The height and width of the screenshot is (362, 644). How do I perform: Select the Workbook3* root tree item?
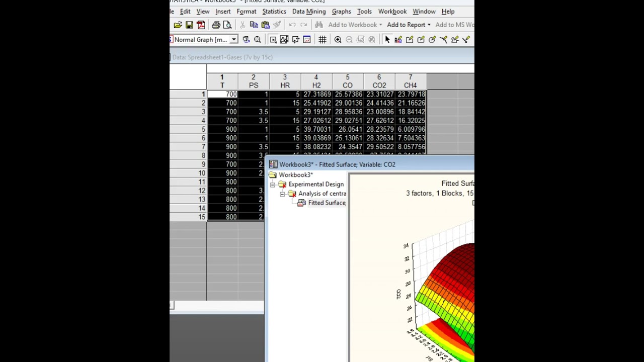[x=296, y=175]
